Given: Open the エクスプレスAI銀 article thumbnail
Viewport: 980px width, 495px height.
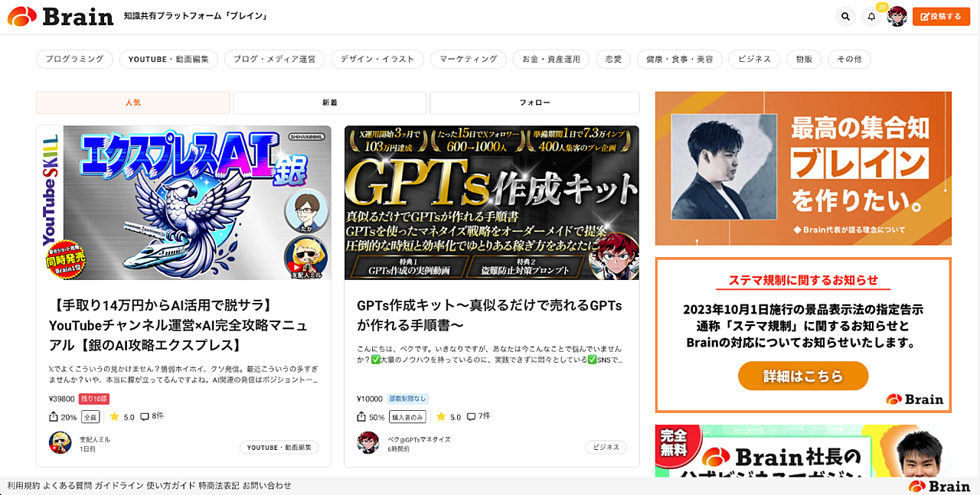Looking at the screenshot, I should tap(184, 203).
